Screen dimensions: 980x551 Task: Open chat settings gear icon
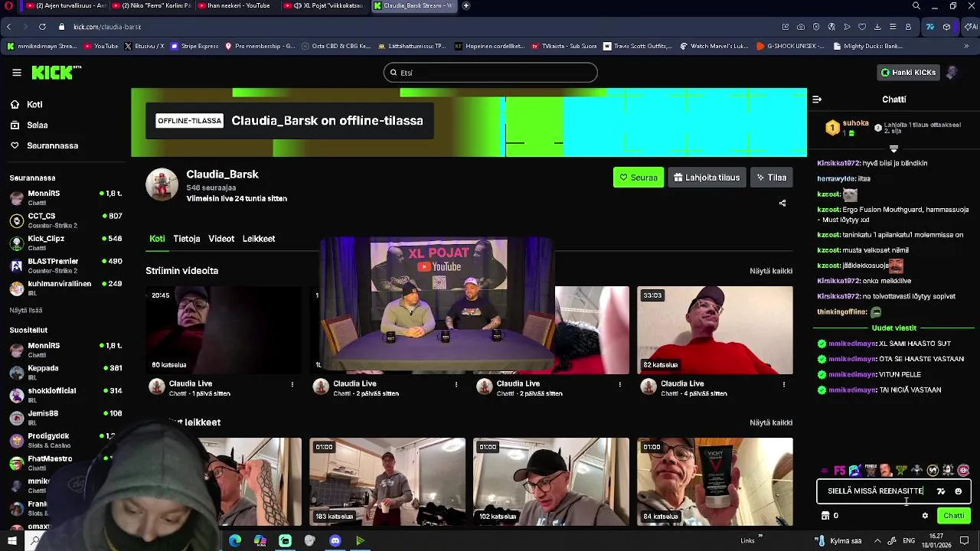click(x=925, y=516)
